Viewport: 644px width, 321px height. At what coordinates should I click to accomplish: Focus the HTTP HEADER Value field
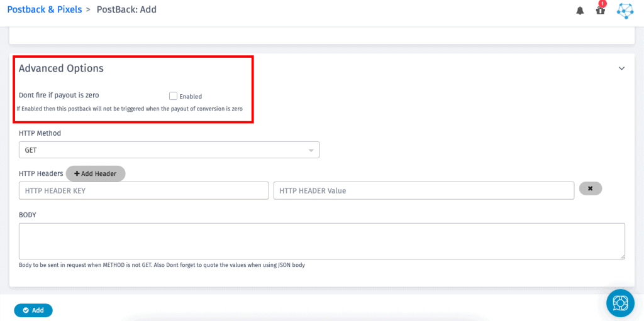423,190
